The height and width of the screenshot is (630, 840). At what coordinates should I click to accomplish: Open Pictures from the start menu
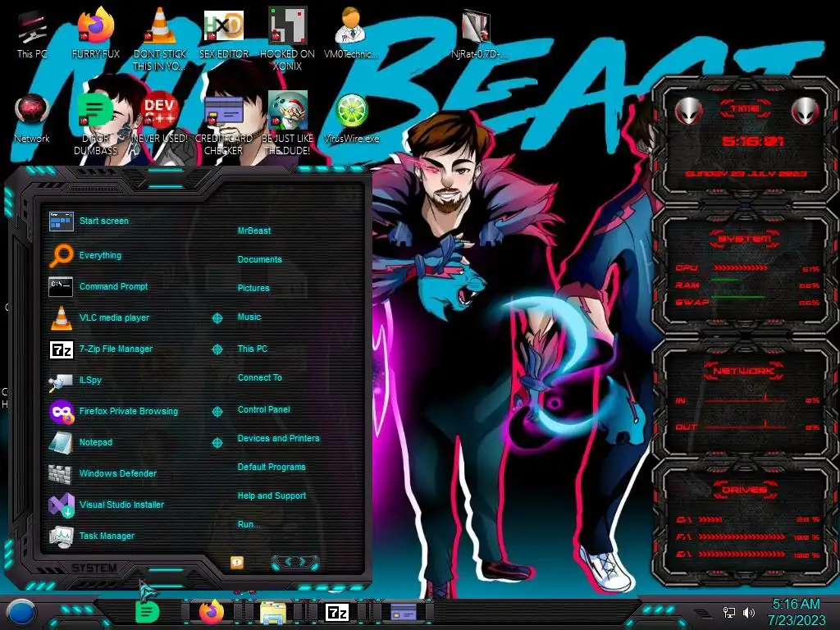[x=253, y=288]
